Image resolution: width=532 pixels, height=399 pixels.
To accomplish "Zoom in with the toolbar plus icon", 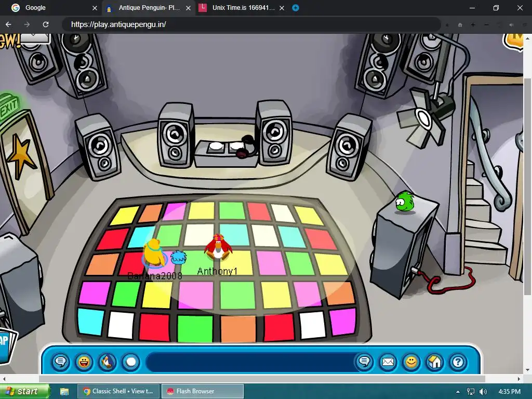I will pyautogui.click(x=473, y=25).
